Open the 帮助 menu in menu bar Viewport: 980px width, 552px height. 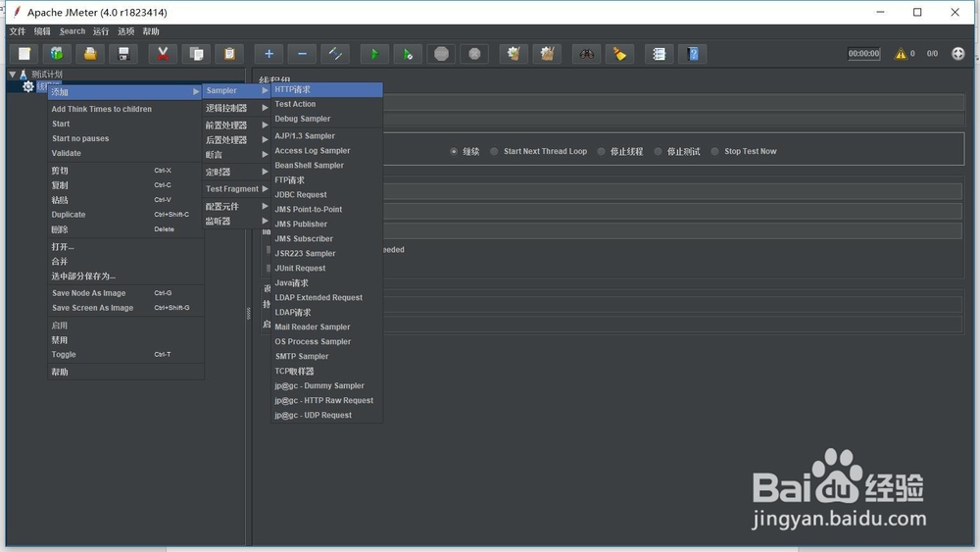pyautogui.click(x=151, y=31)
